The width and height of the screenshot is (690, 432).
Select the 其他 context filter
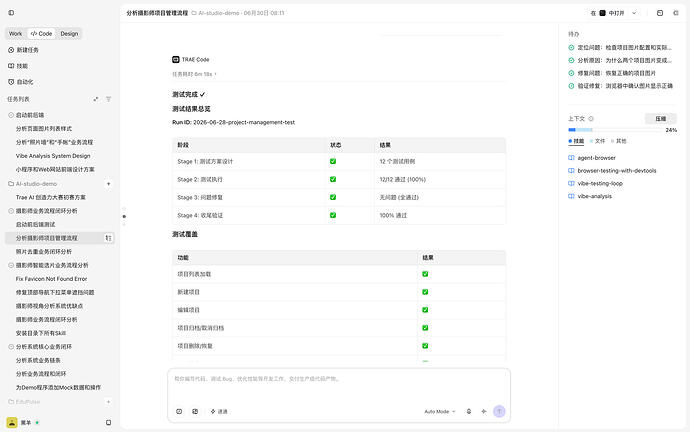pyautogui.click(x=618, y=141)
